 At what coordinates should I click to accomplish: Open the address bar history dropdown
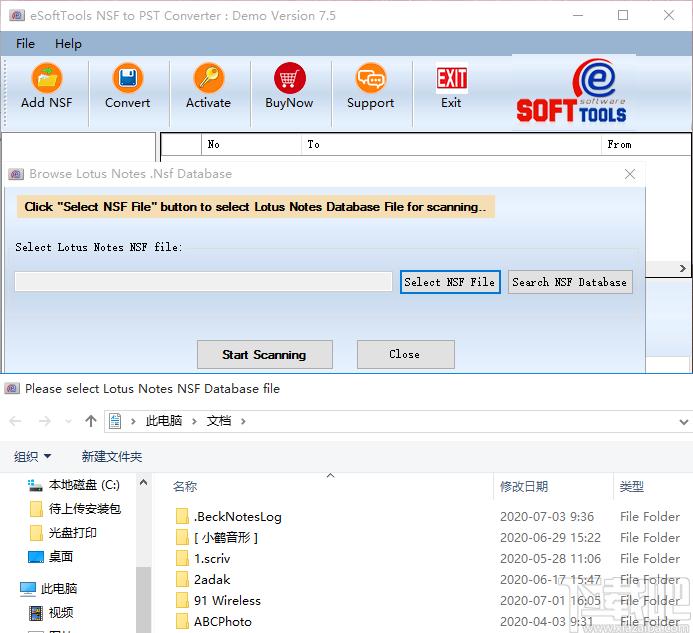click(683, 422)
